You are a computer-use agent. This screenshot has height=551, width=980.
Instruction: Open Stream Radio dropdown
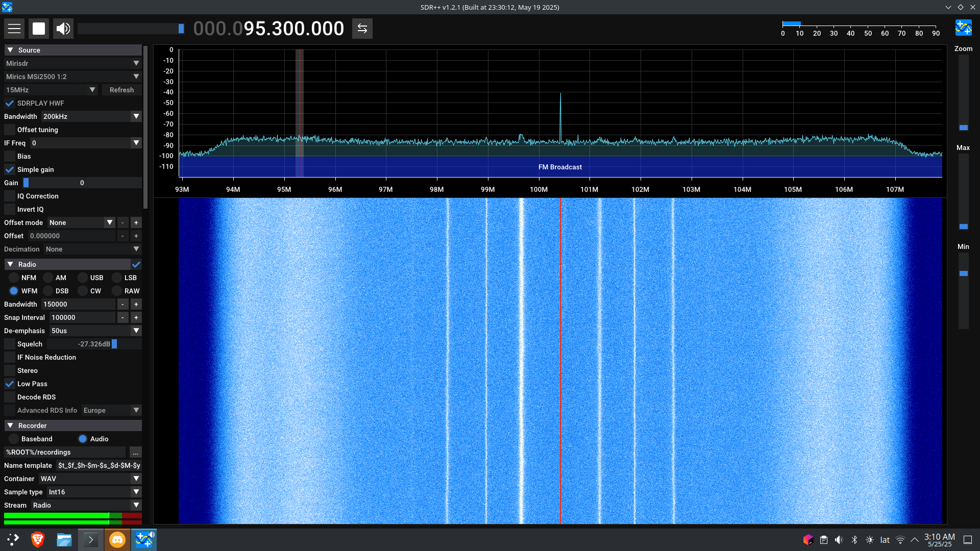point(86,505)
